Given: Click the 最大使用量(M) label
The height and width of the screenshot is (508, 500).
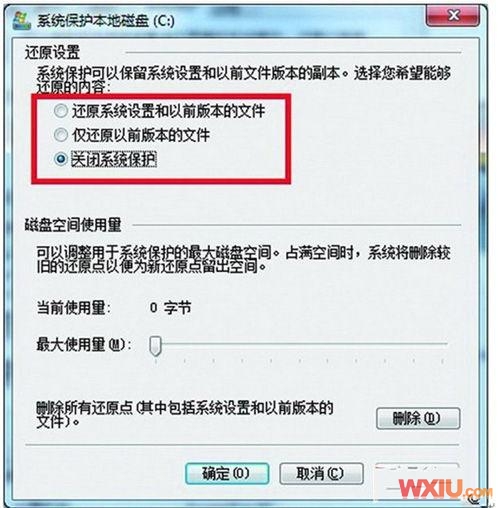Looking at the screenshot, I should 84,344.
